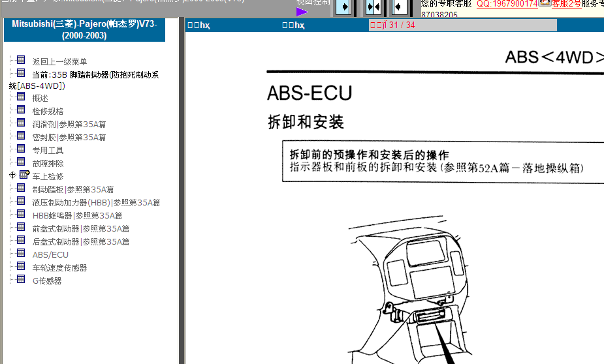Viewport: 604px width, 364px height.
Task: Open 后盘式制动器|参照第35A篇
Action: [x=80, y=243]
